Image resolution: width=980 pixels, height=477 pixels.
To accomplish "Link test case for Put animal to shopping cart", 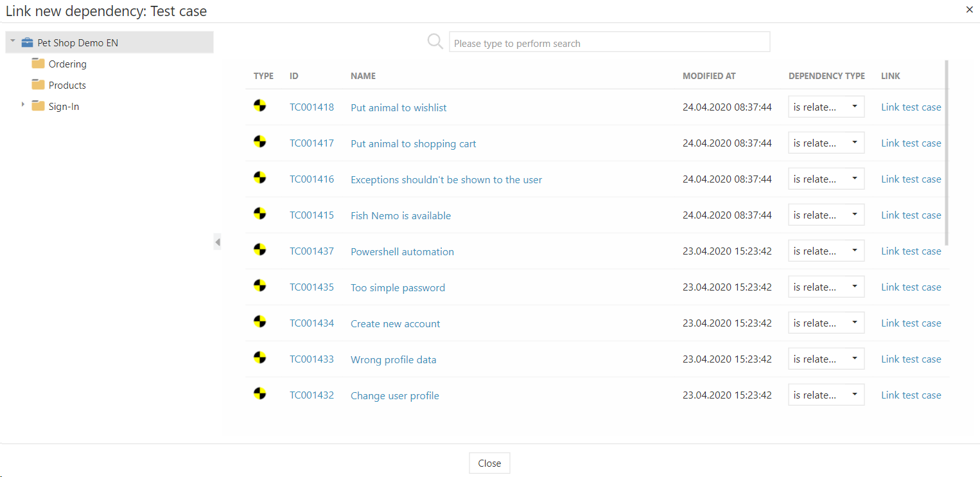I will point(911,143).
